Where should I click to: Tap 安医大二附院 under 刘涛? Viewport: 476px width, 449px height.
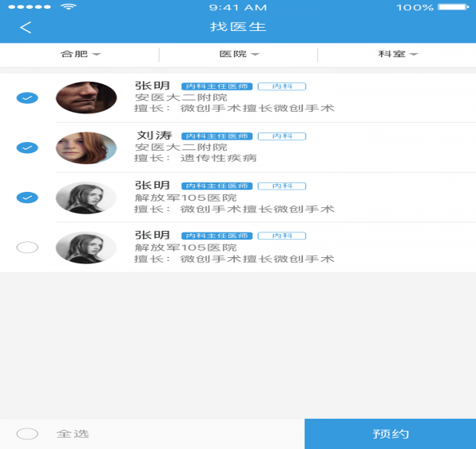181,148
